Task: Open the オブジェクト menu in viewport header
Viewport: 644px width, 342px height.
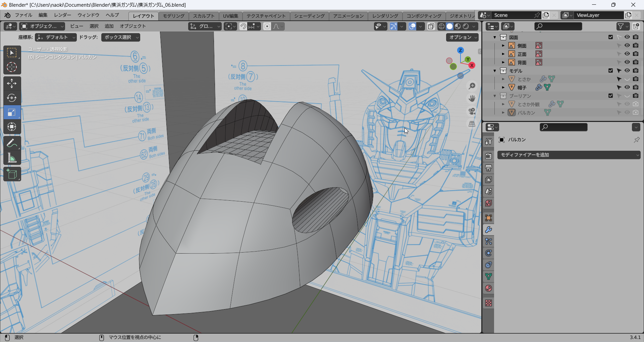Action: click(x=132, y=26)
